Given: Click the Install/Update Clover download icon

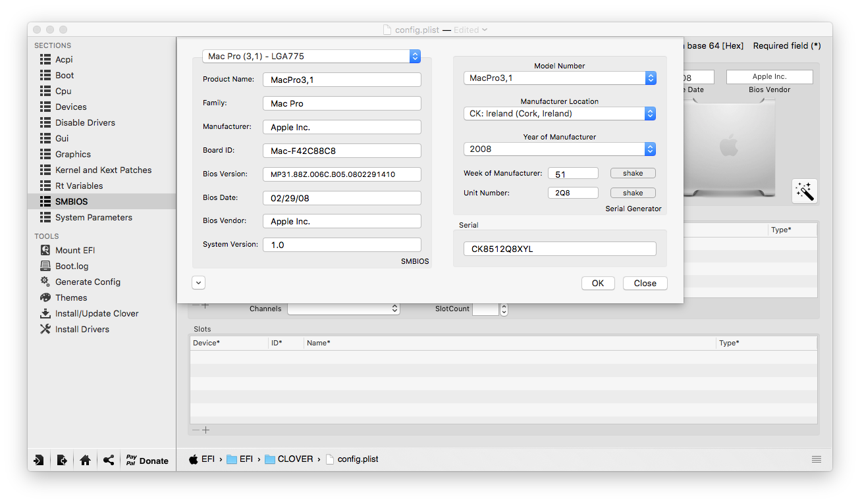Looking at the screenshot, I should tap(45, 313).
